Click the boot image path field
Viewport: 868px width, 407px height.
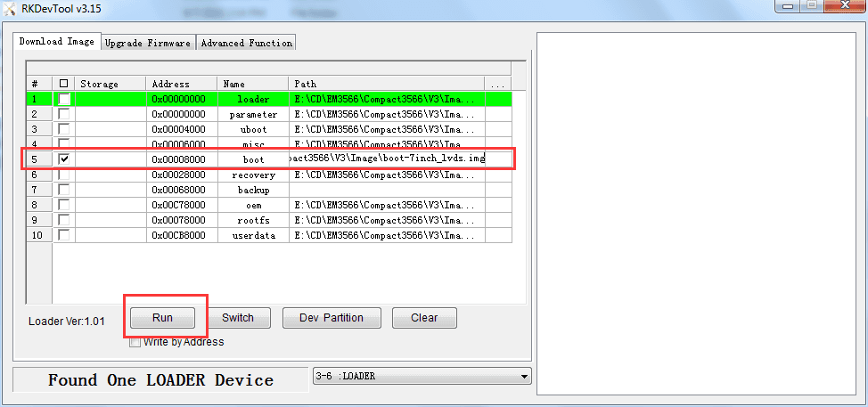tap(388, 159)
